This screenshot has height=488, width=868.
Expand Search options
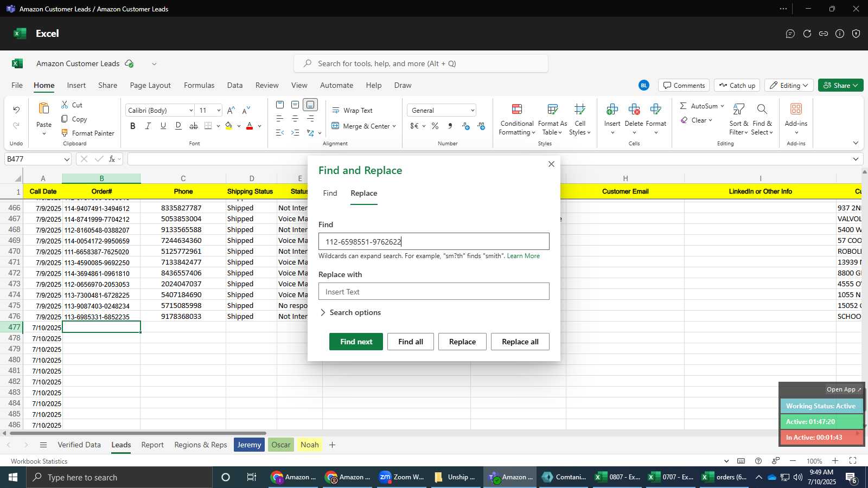pos(350,312)
